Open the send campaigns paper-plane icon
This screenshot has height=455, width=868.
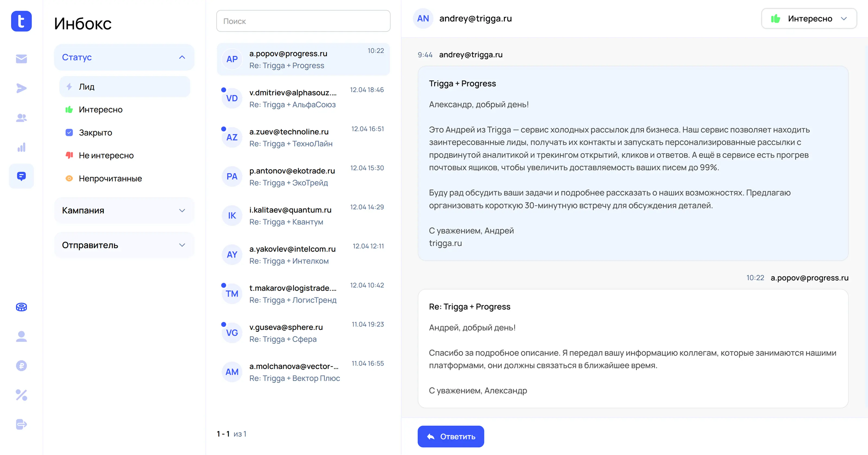[21, 88]
